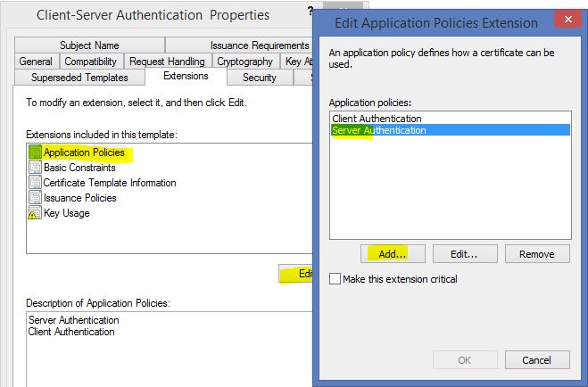Click the Key Usage warning icon
This screenshot has height=387, width=588.
point(35,213)
